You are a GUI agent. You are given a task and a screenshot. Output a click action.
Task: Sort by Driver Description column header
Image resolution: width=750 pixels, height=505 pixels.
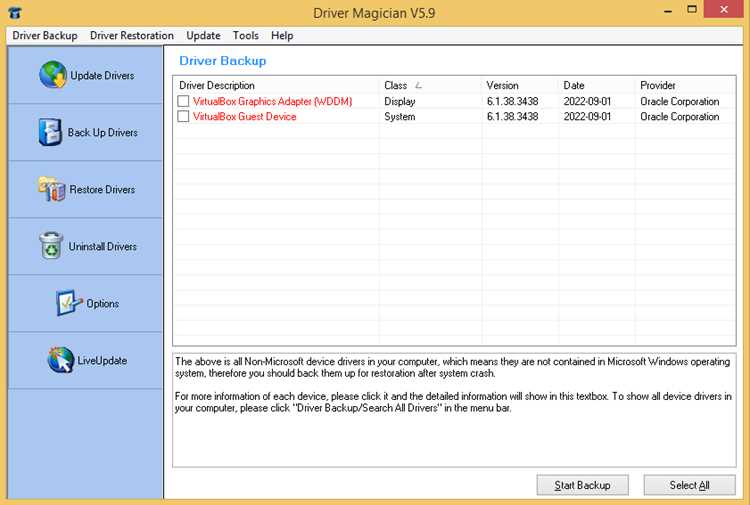[276, 85]
